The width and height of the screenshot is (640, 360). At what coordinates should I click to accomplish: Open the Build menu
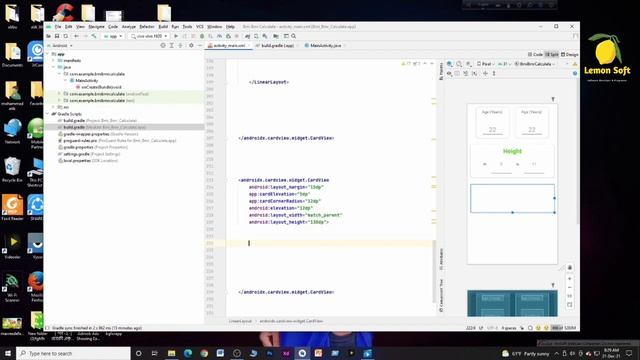[x=163, y=27]
